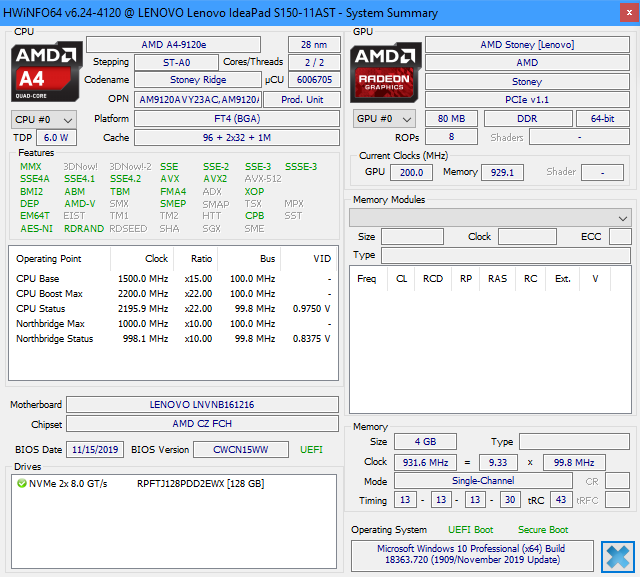Click the RCD column header
The height and width of the screenshot is (577, 640).
432,279
